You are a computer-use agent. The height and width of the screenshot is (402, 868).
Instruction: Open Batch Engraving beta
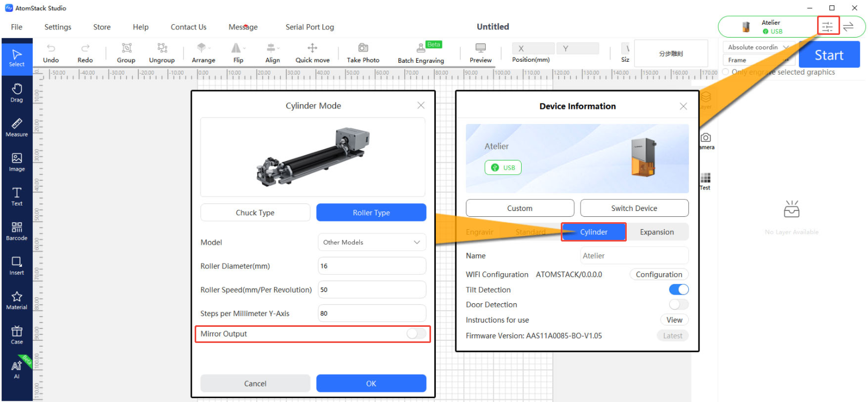(x=421, y=53)
